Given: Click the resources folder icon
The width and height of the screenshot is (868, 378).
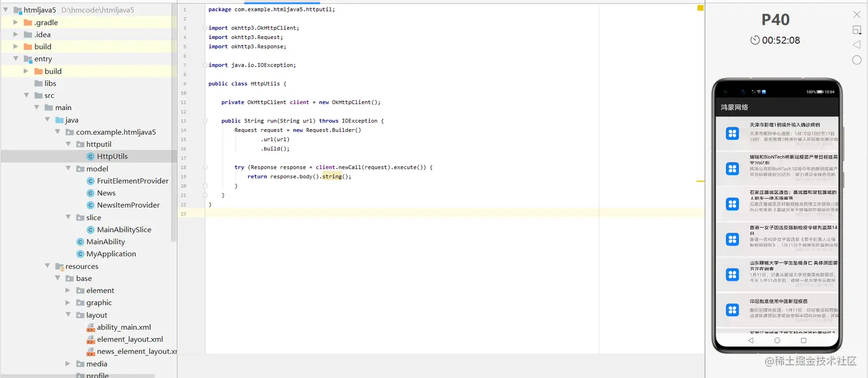Looking at the screenshot, I should click(59, 266).
